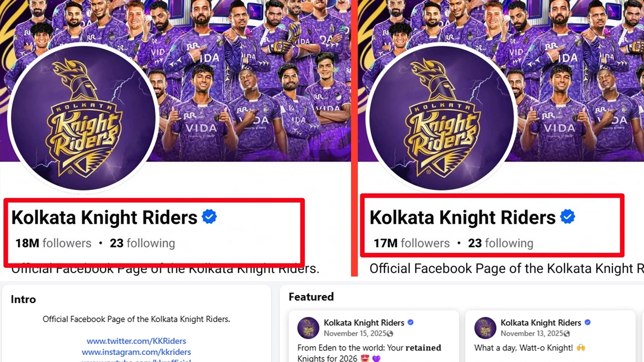Open the 18M followers list
The width and height of the screenshot is (644, 362).
click(53, 243)
